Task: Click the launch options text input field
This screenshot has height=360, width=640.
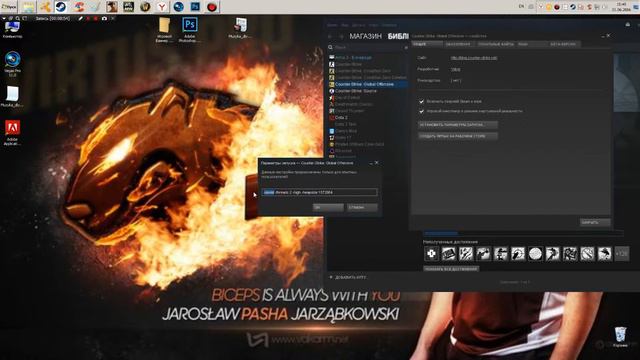Action: [x=319, y=192]
